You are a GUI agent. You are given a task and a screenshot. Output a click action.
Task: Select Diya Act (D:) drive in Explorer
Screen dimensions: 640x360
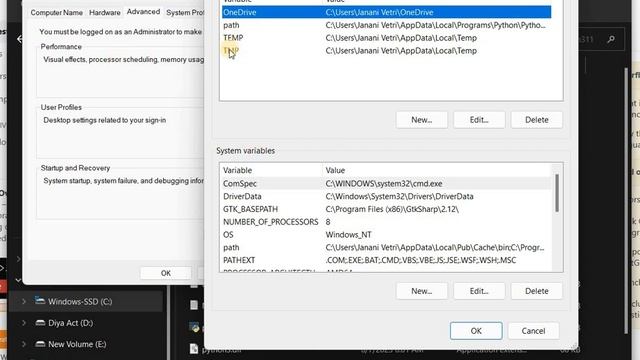click(70, 323)
